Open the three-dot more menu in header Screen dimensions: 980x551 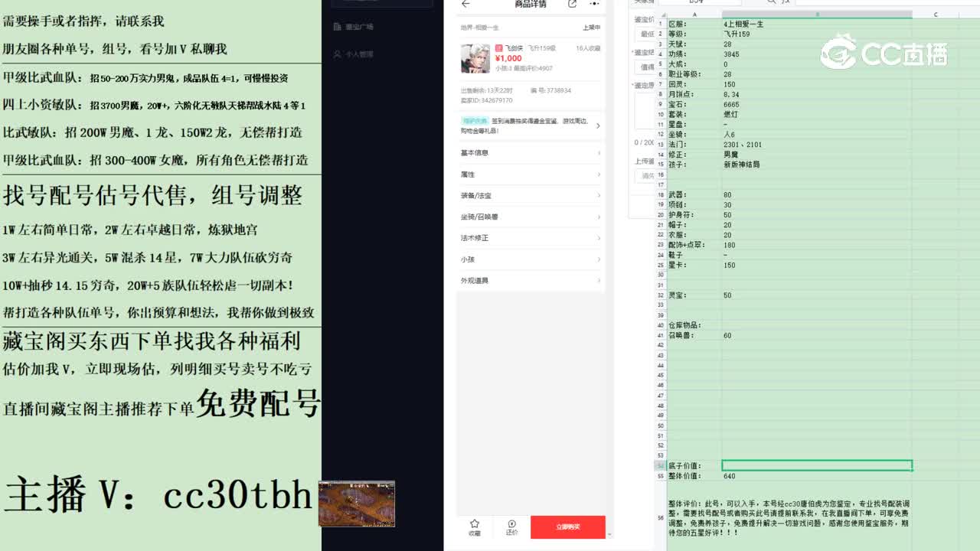tap(594, 4)
